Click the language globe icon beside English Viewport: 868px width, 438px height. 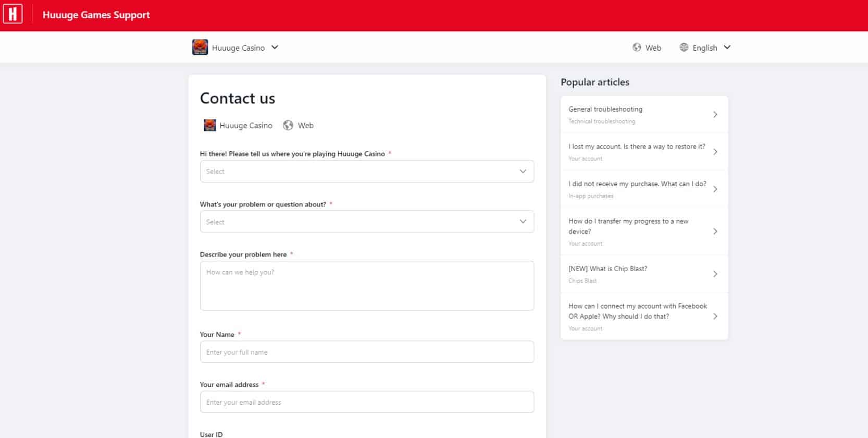point(684,47)
